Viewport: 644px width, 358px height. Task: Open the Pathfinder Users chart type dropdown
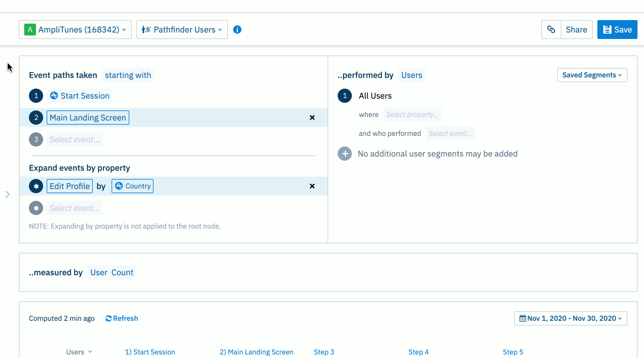[182, 30]
